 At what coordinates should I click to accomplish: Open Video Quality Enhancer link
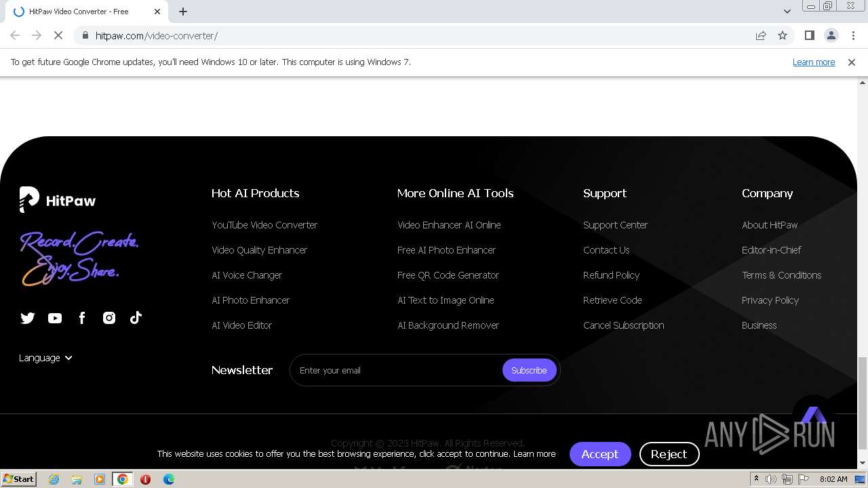pos(260,250)
